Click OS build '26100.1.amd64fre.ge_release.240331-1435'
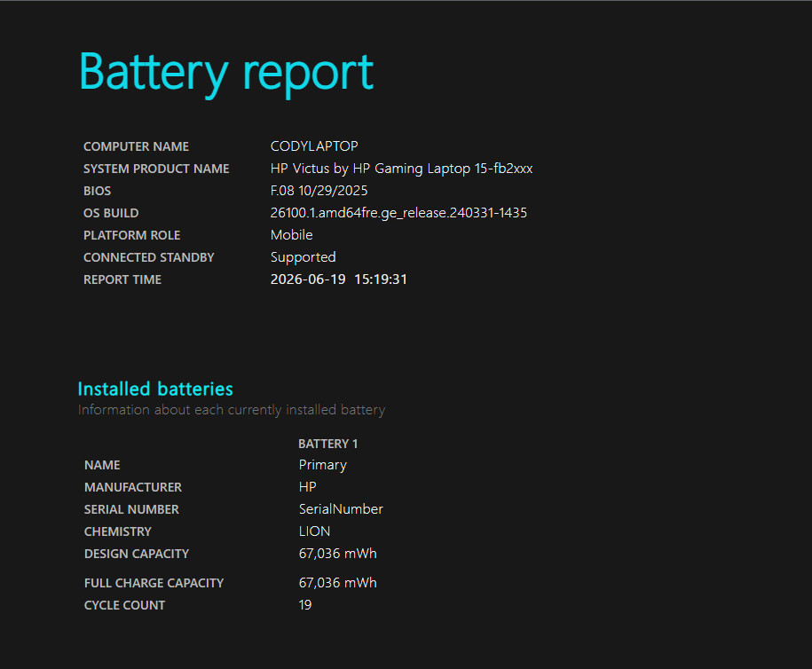 click(398, 213)
